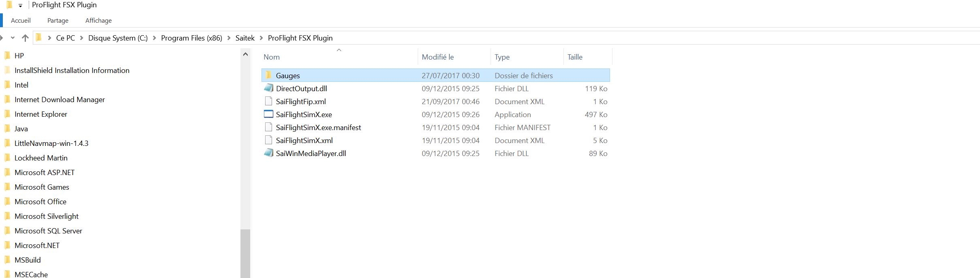Go to Disque System (C:) in the breadcrumb
980x278 pixels.
click(118, 38)
